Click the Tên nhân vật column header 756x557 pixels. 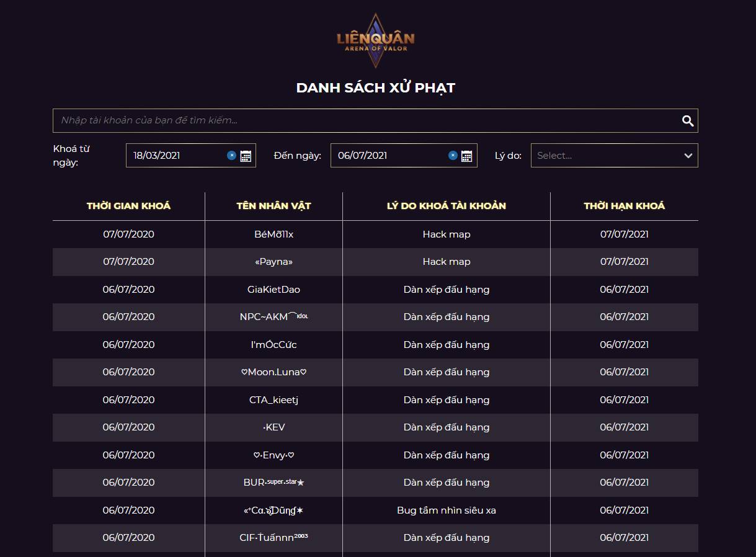click(273, 206)
